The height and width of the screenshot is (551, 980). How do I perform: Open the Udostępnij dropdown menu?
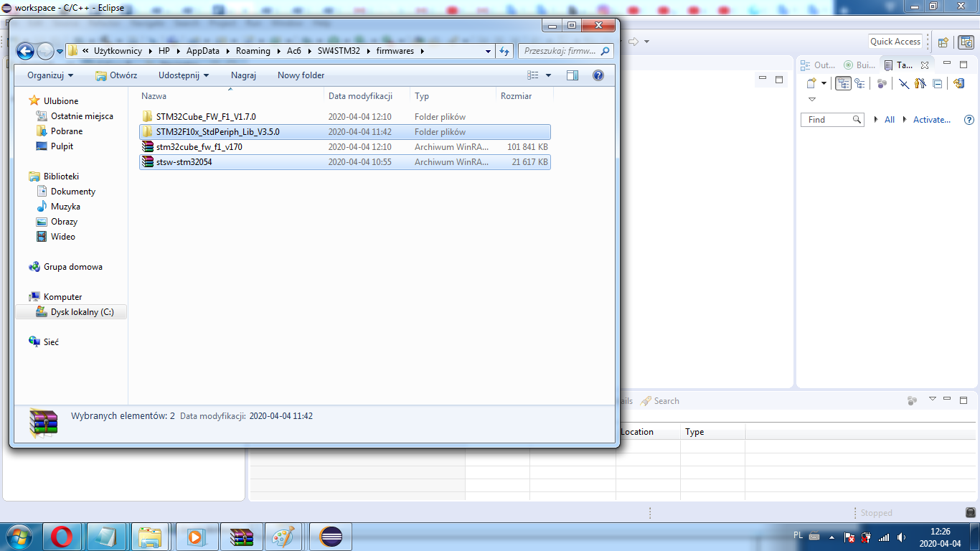click(x=184, y=75)
